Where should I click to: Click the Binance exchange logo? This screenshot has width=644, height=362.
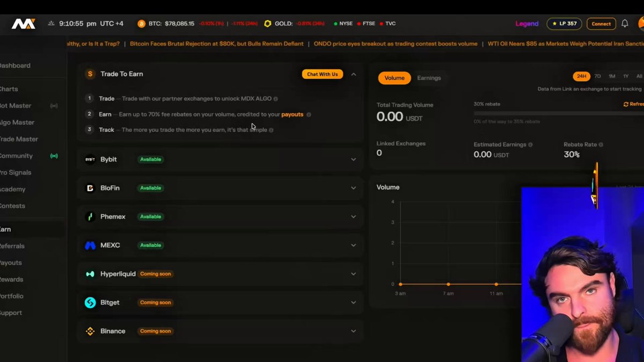[x=90, y=331]
